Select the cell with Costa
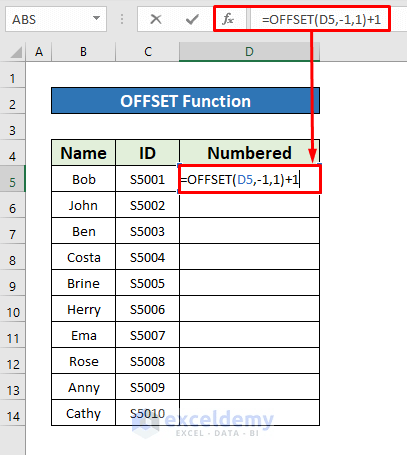407x455 pixels. coord(83,257)
